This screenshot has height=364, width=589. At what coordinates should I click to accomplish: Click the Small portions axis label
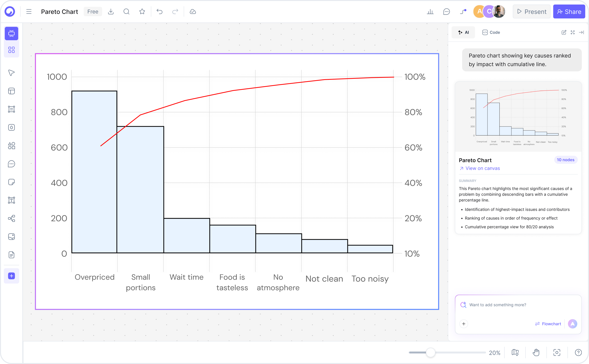141,282
